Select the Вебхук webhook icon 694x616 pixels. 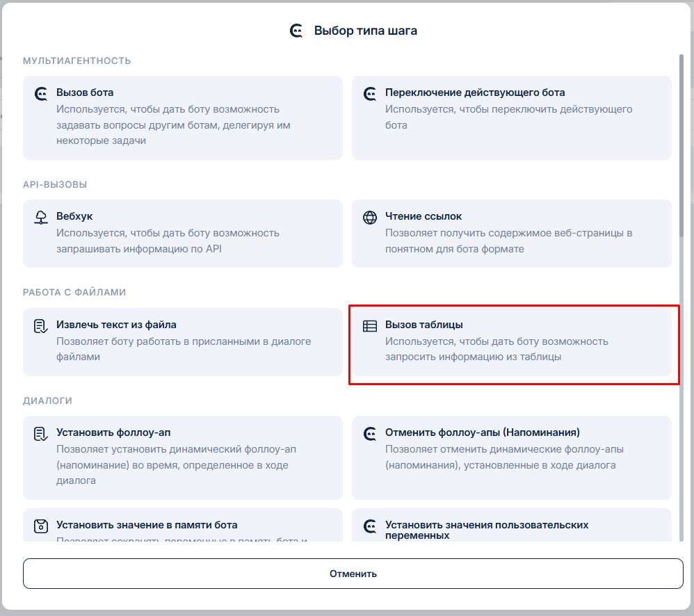(x=40, y=217)
